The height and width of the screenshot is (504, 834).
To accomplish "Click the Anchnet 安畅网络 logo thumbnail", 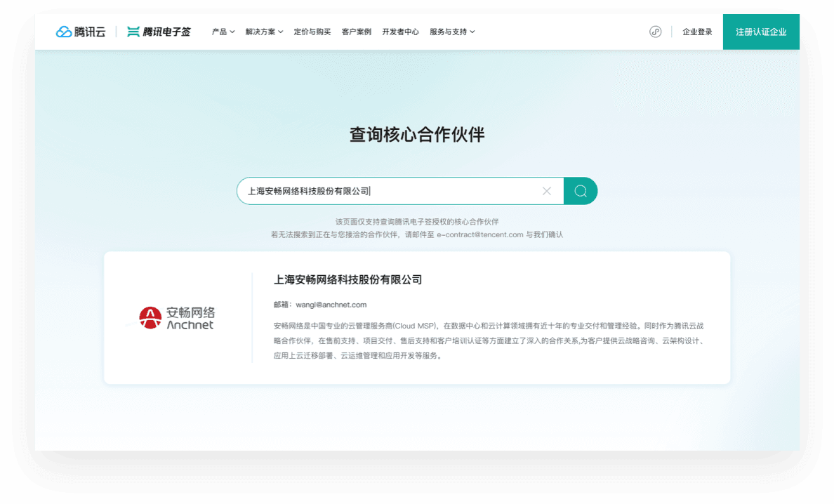I will click(177, 318).
